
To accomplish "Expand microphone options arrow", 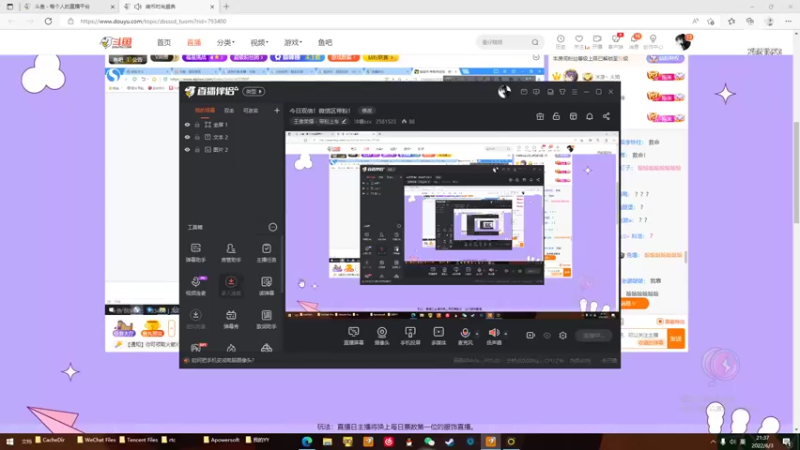I will pyautogui.click(x=477, y=334).
